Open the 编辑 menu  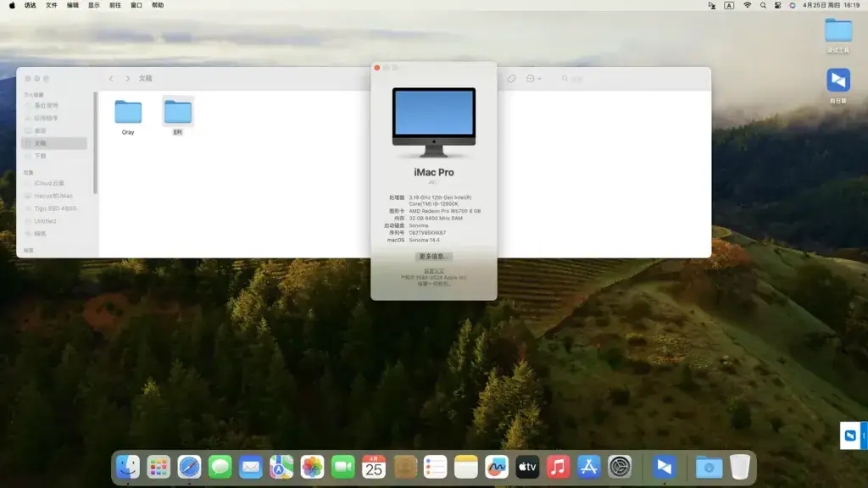click(73, 5)
